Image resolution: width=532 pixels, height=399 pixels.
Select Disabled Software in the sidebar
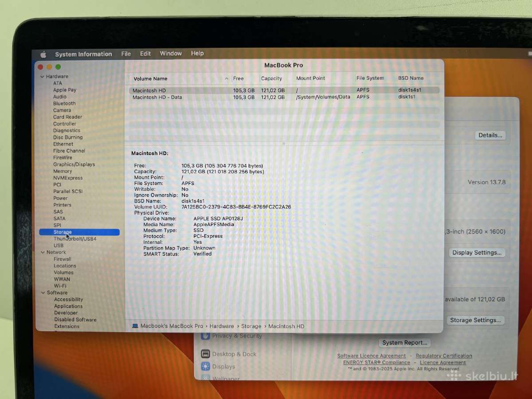pyautogui.click(x=75, y=320)
